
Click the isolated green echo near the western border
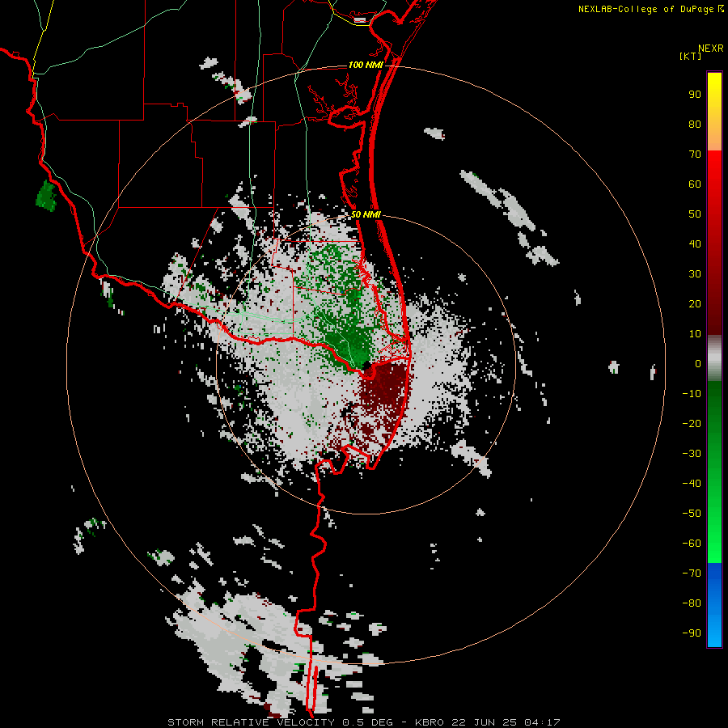point(46,196)
